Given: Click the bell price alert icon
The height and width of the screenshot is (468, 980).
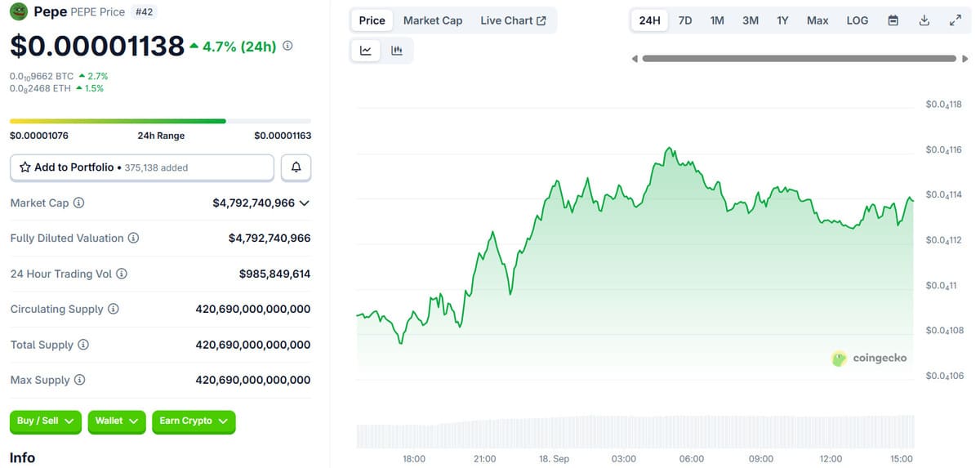Looking at the screenshot, I should 296,167.
